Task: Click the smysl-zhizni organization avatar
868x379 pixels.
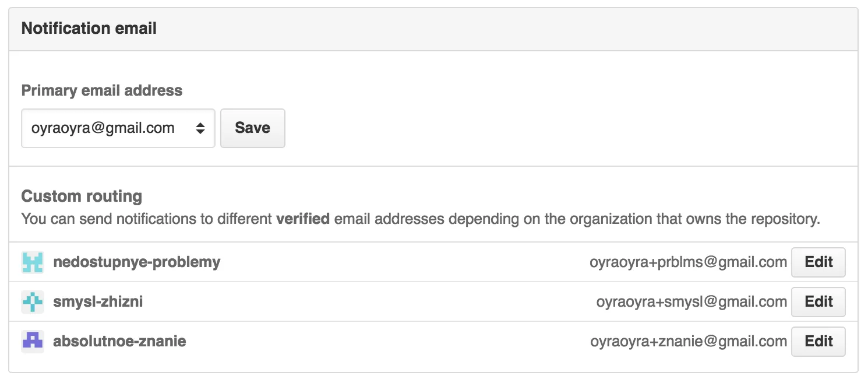Action: pos(33,302)
